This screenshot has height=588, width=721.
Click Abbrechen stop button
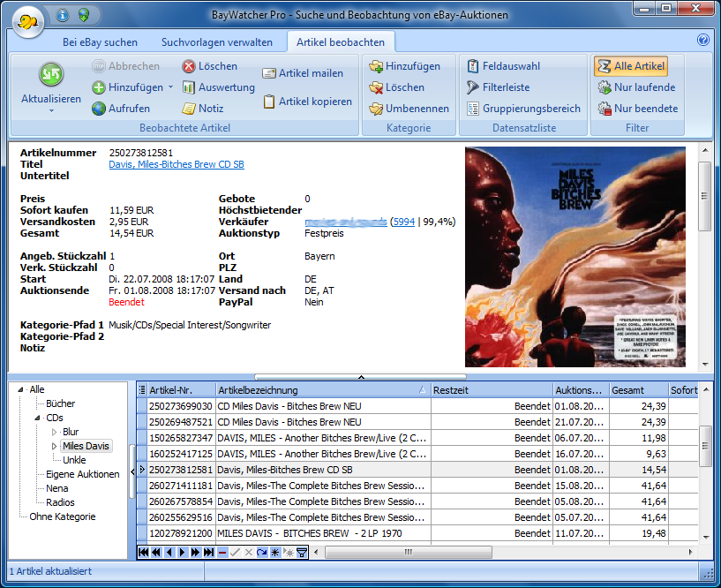point(125,66)
